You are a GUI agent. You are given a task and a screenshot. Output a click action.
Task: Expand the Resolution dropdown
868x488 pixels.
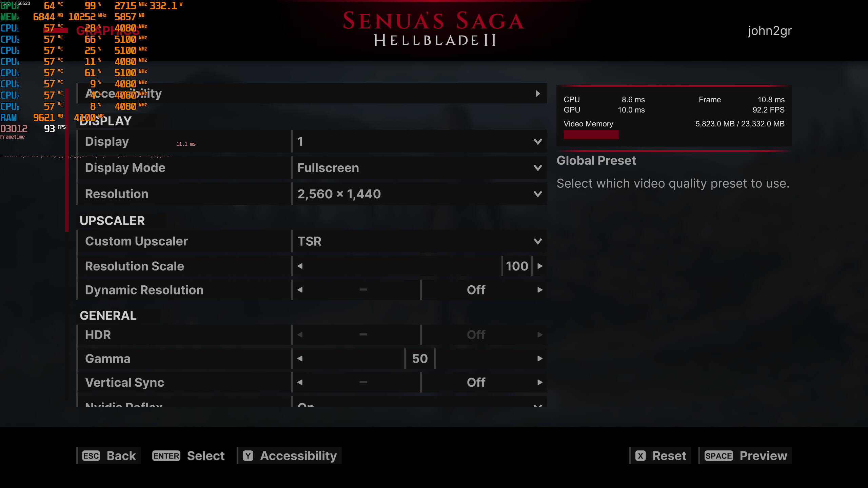point(419,194)
